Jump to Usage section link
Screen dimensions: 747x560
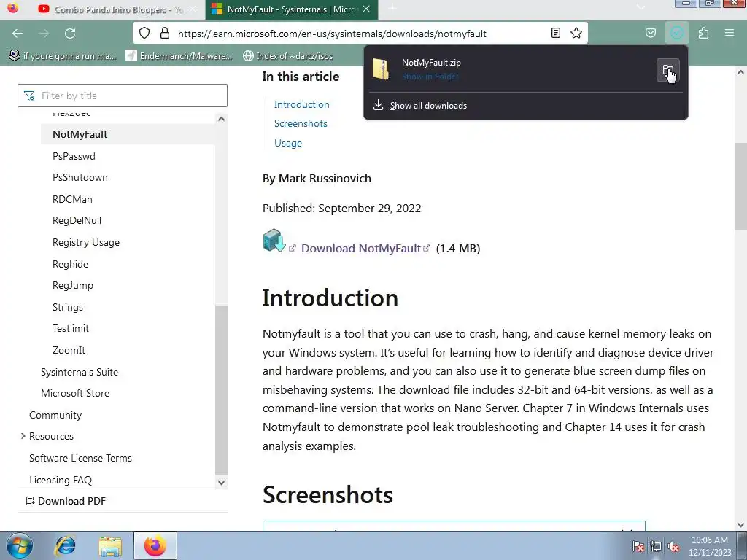(287, 143)
